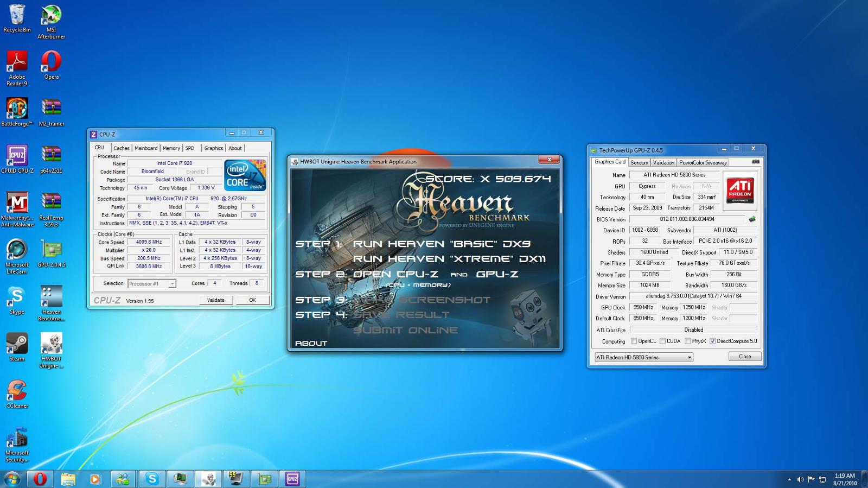
Task: Open the PowerColor Giveaway tab
Action: (703, 162)
